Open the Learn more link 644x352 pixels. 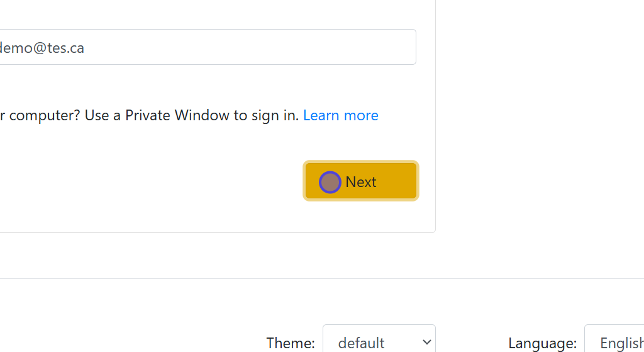[x=340, y=115]
